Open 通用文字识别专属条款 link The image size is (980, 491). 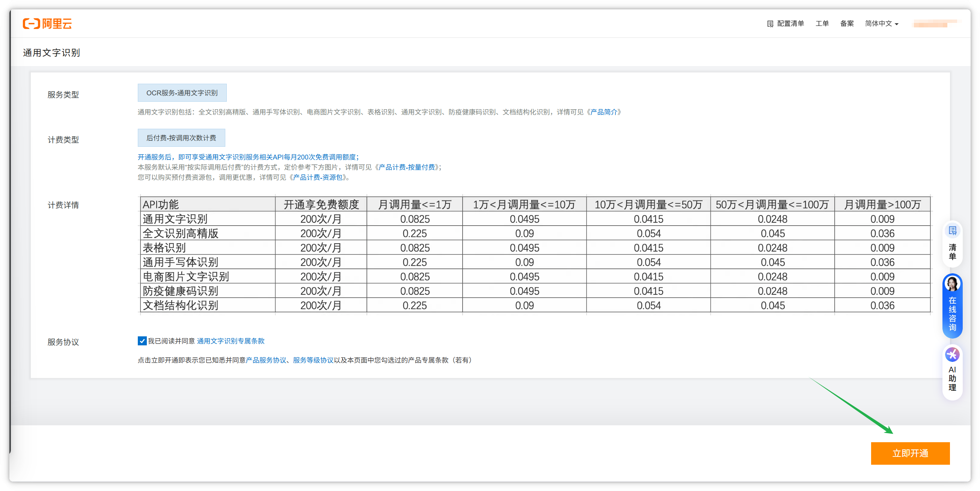pyautogui.click(x=231, y=341)
